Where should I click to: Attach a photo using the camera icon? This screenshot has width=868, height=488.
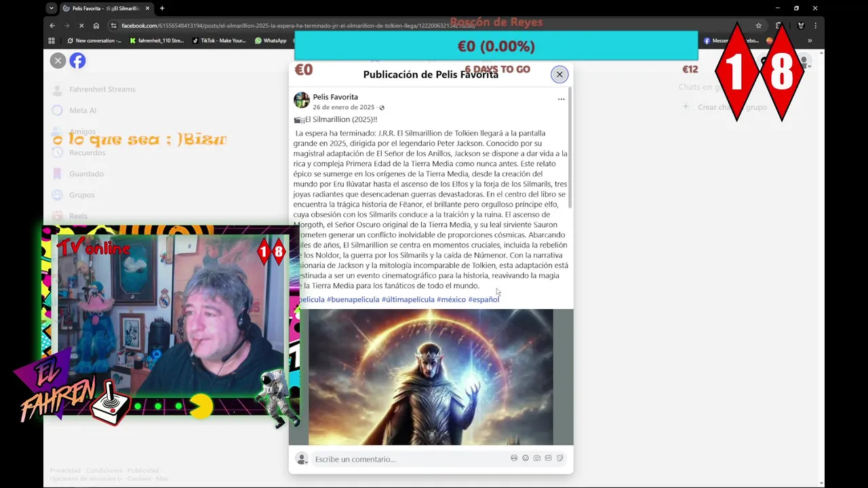[537, 458]
